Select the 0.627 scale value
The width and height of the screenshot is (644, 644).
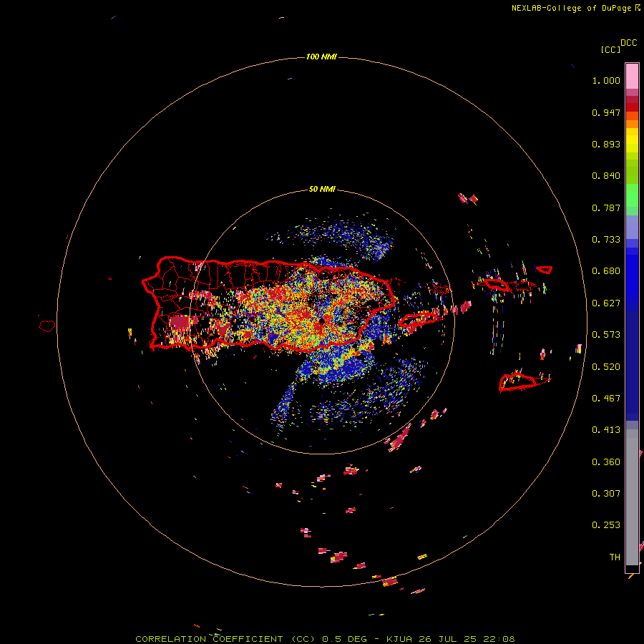[606, 303]
